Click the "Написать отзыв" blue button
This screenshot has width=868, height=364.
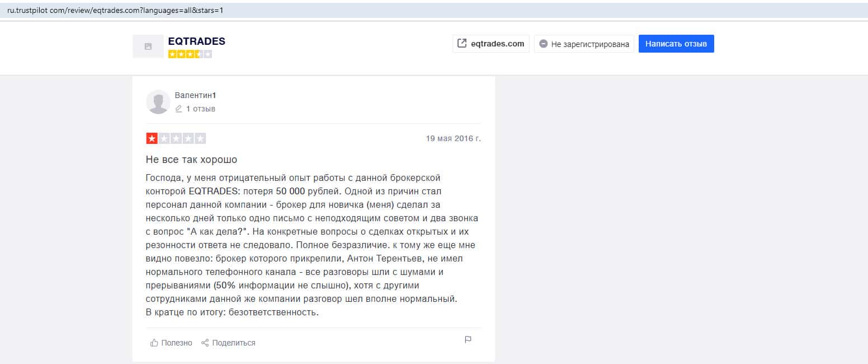click(676, 44)
